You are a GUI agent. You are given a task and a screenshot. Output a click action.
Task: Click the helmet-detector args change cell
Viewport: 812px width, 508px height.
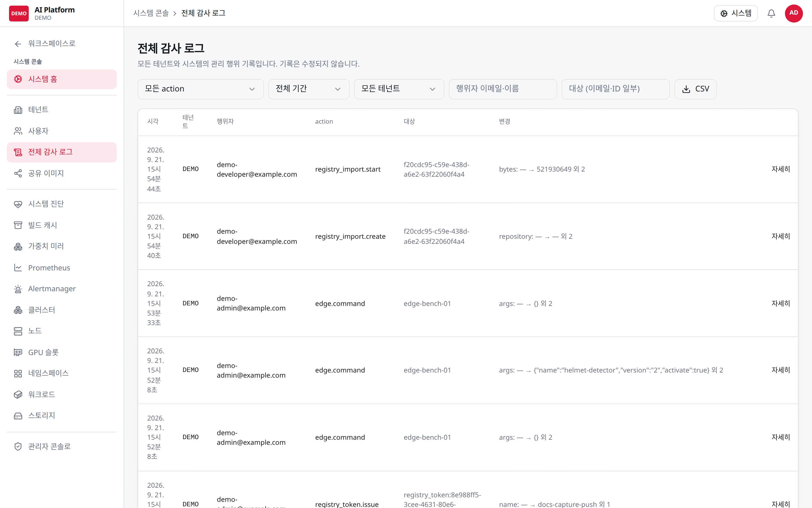(x=611, y=370)
